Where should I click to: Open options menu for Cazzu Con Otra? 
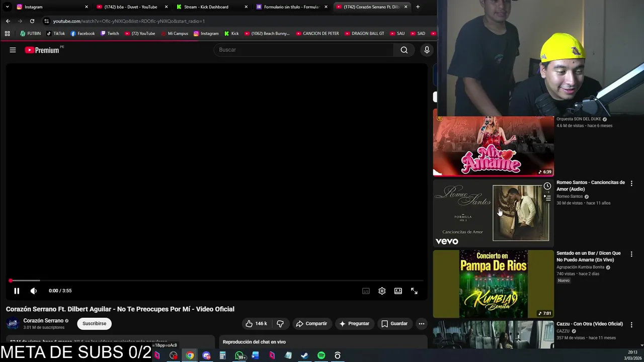[631, 325]
